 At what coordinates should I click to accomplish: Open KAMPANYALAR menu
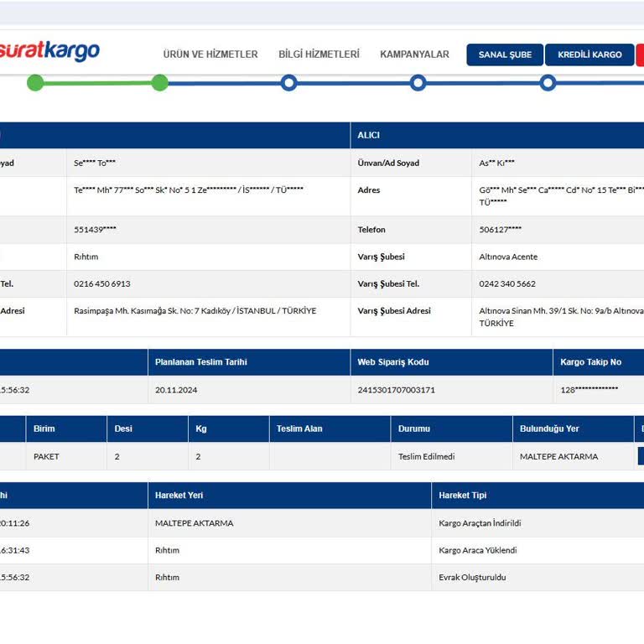pos(414,55)
